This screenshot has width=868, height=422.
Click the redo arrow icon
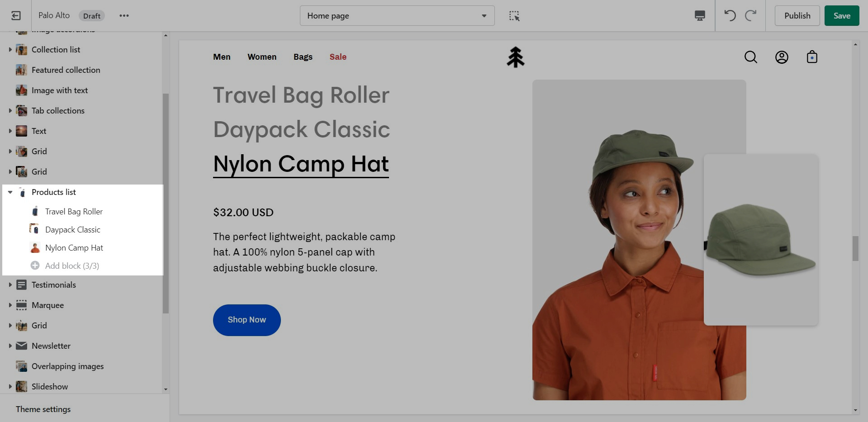point(751,16)
